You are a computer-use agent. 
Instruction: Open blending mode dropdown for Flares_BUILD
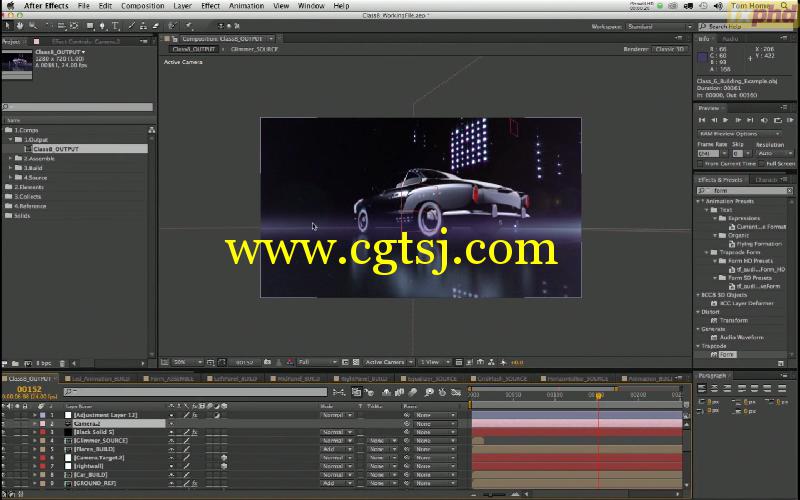coord(337,449)
